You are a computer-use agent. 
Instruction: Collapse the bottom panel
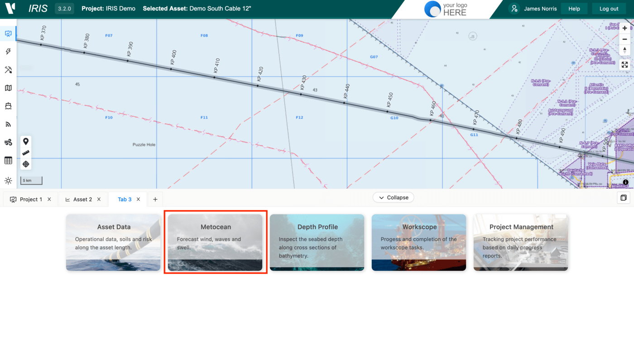click(394, 197)
